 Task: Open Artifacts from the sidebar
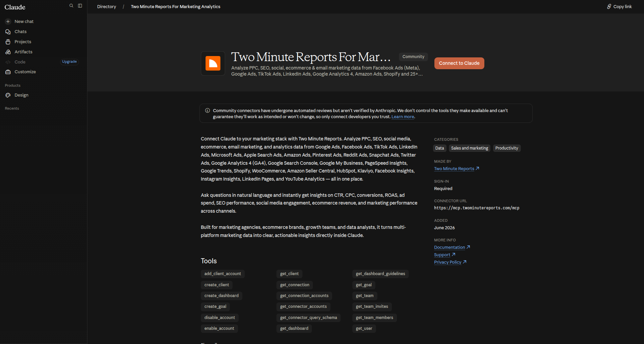coord(43,52)
